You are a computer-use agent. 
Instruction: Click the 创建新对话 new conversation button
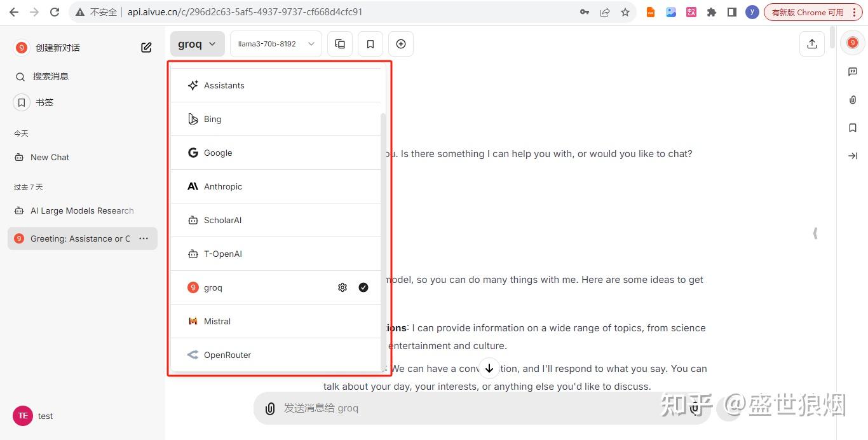57,47
